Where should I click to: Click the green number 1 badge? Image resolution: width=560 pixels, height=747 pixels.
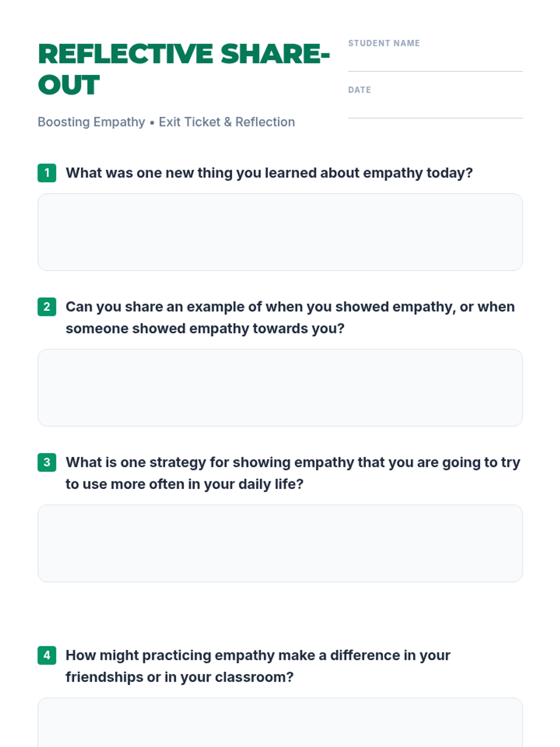[x=47, y=173]
